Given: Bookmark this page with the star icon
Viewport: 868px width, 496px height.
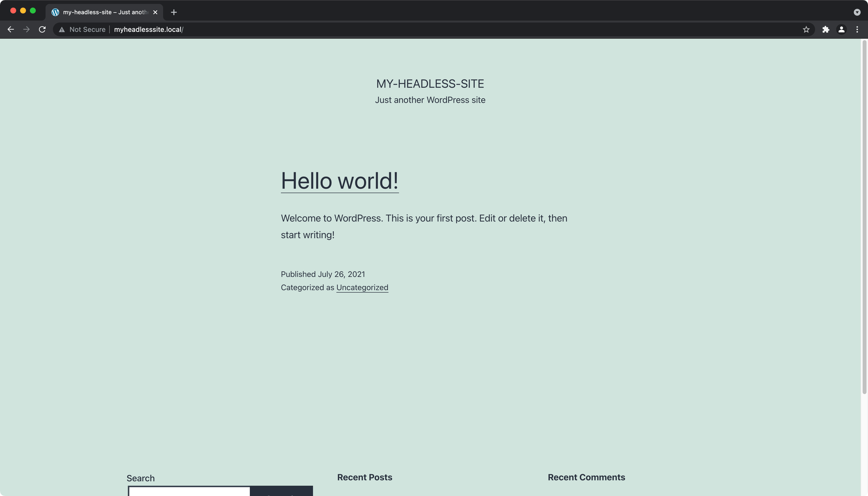Looking at the screenshot, I should [x=806, y=30].
